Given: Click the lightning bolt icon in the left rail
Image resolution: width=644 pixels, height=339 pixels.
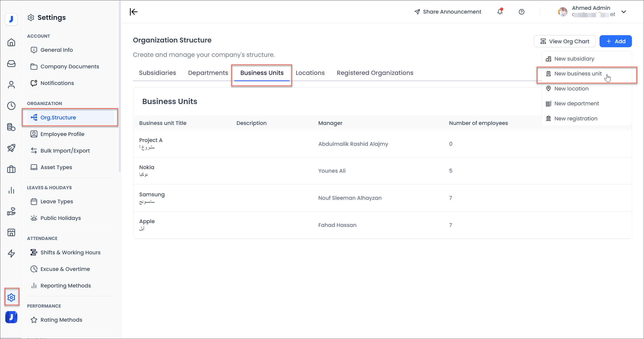Looking at the screenshot, I should [11, 253].
